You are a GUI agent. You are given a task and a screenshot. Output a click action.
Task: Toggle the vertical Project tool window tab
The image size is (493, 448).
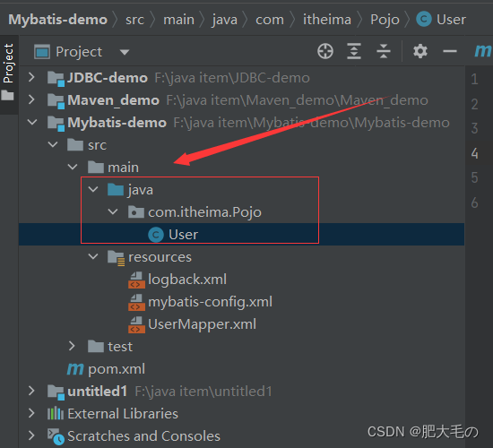click(8, 64)
